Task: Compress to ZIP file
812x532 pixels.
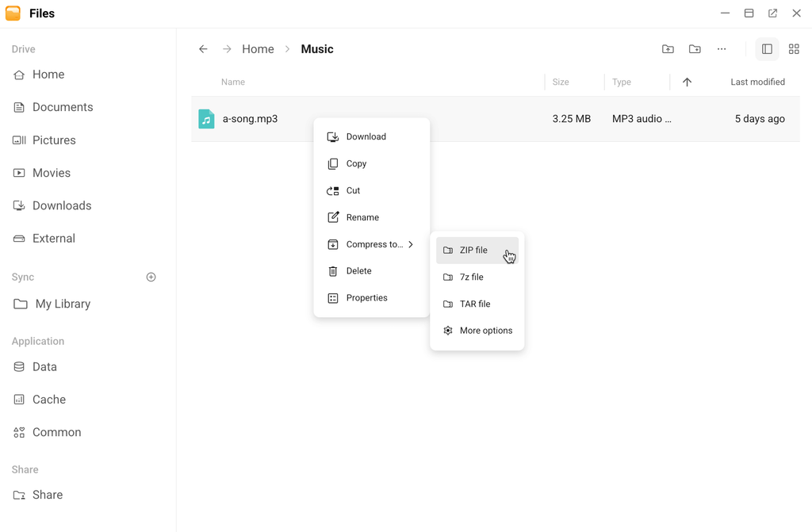Action: 477,251
